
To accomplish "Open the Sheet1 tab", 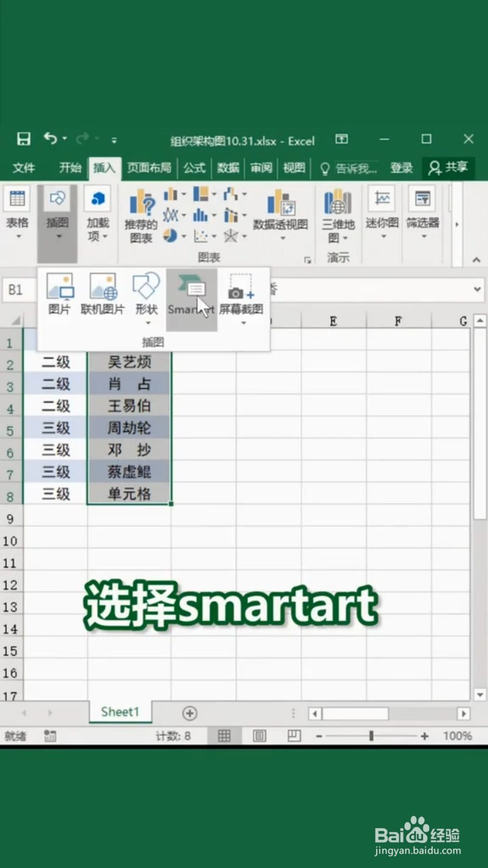I will 120,712.
